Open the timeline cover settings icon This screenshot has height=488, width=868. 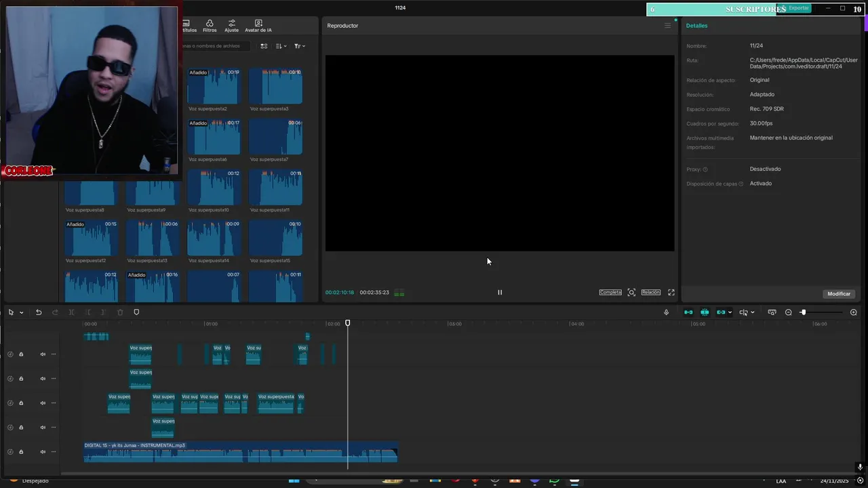772,312
